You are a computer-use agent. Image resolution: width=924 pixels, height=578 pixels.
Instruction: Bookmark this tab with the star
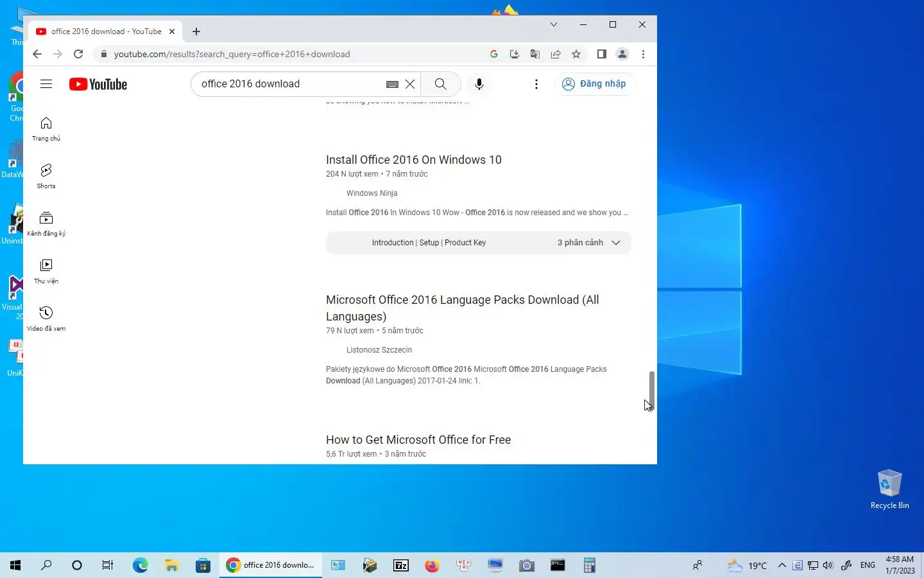point(576,54)
